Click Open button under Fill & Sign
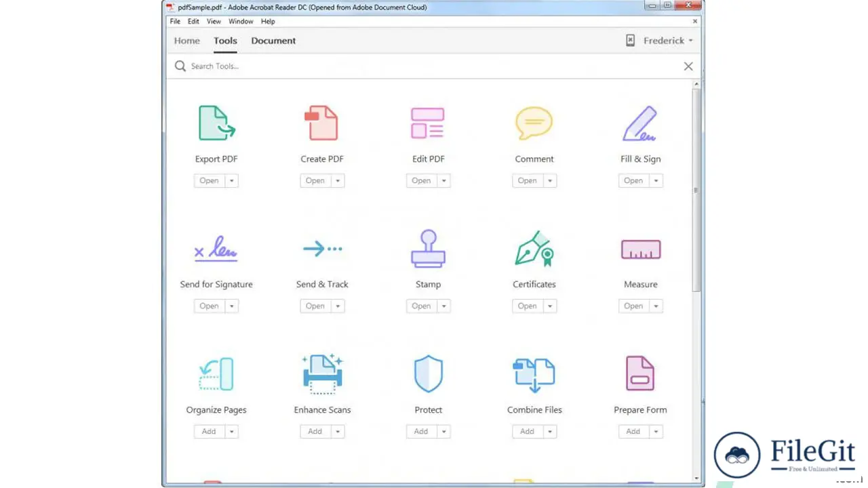 click(x=633, y=181)
